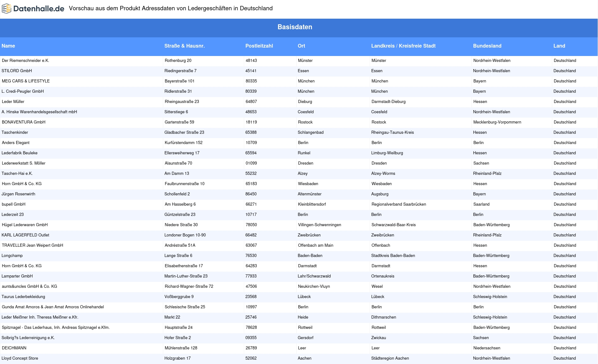
Task: Select the DEICHMANN name cell
Action: point(14,348)
